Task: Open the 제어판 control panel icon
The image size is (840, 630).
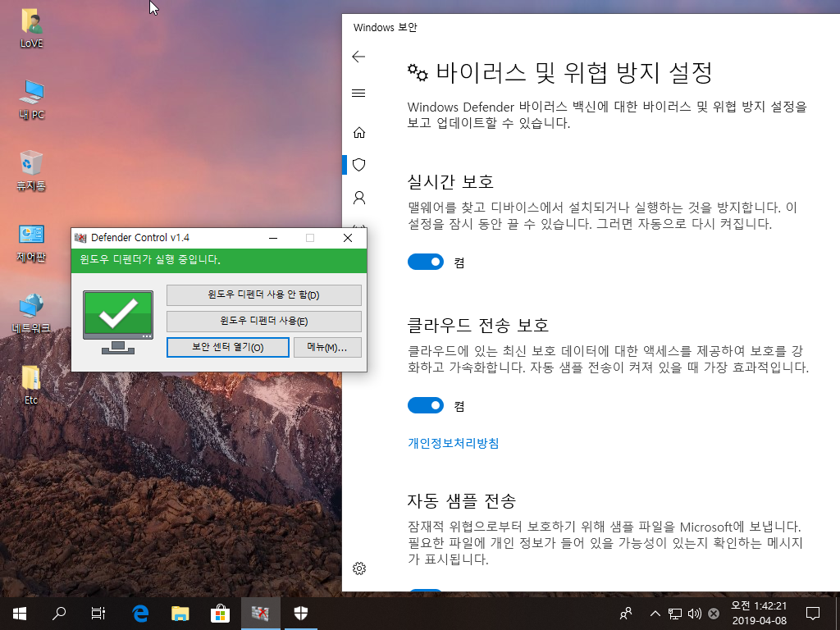Action: coord(31,243)
